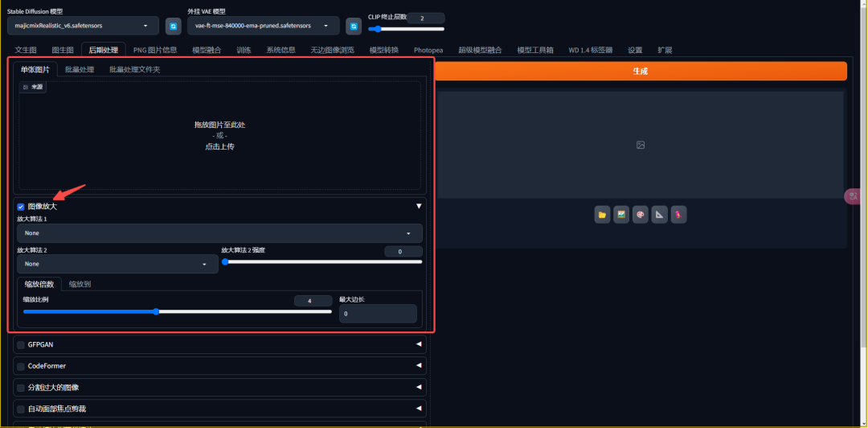Open the external VAE model dropdown
The image size is (868, 428).
[x=264, y=26]
